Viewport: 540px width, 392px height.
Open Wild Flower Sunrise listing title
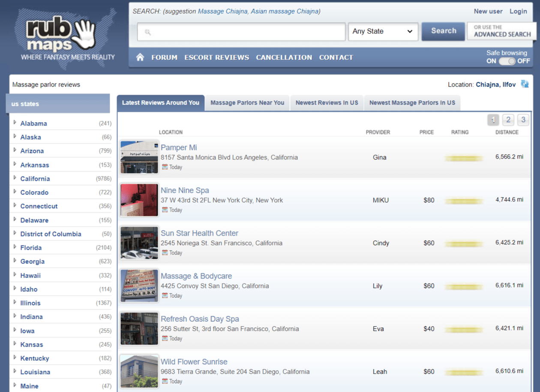tap(194, 362)
